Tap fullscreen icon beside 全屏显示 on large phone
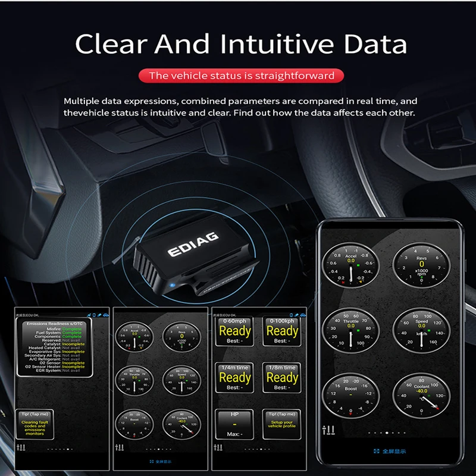This screenshot has height=476, width=476. (377, 451)
